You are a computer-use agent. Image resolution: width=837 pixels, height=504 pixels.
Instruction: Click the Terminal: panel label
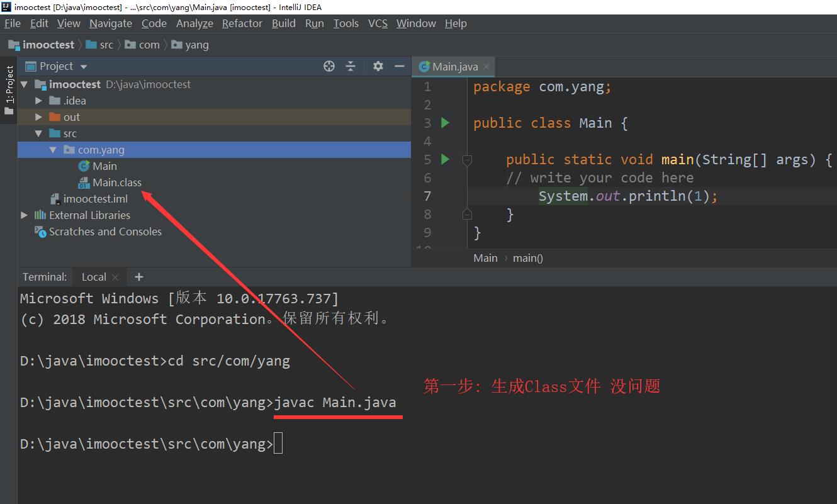coord(45,277)
